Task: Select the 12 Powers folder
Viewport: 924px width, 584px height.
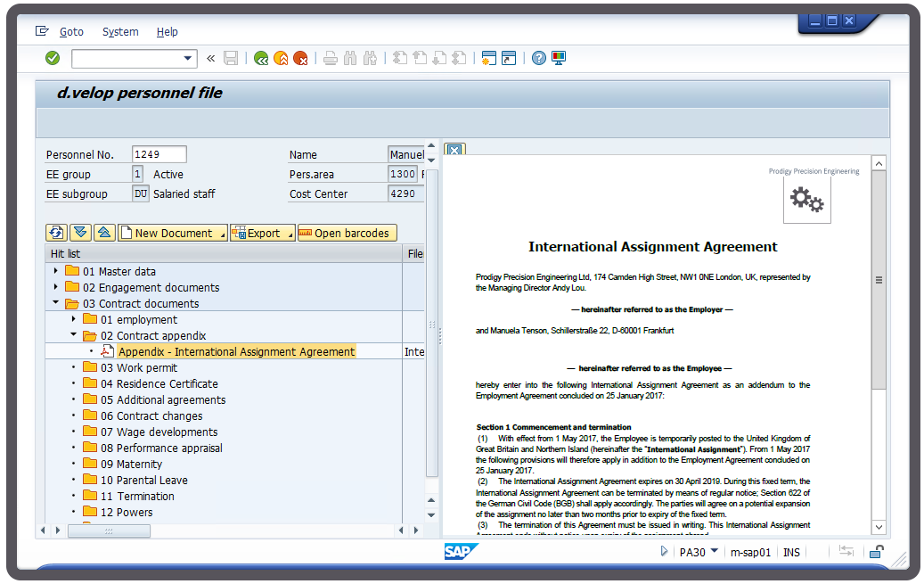Action: (127, 512)
